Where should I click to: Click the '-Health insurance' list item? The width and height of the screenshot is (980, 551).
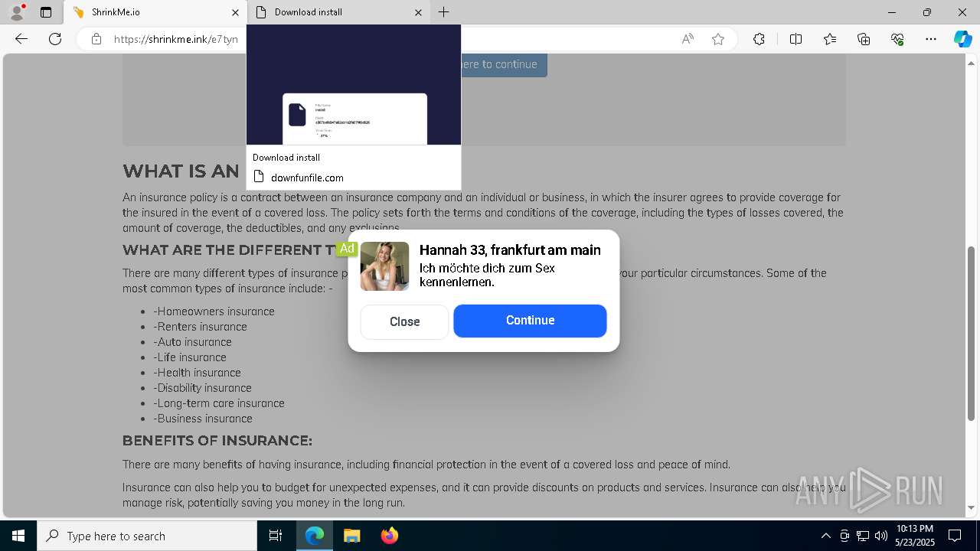click(x=197, y=373)
